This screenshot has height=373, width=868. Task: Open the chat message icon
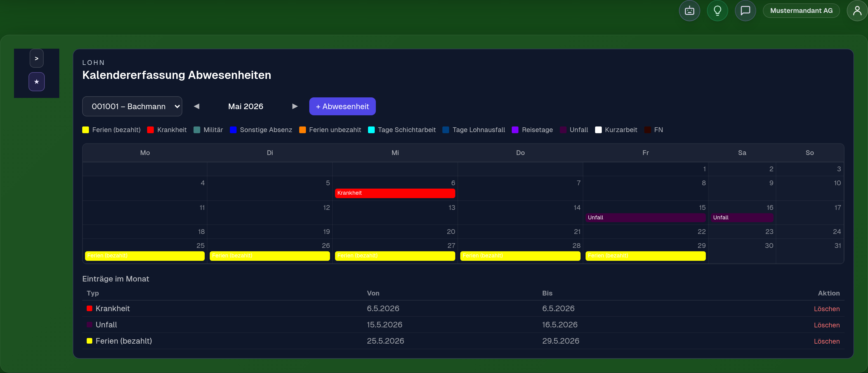pos(745,11)
